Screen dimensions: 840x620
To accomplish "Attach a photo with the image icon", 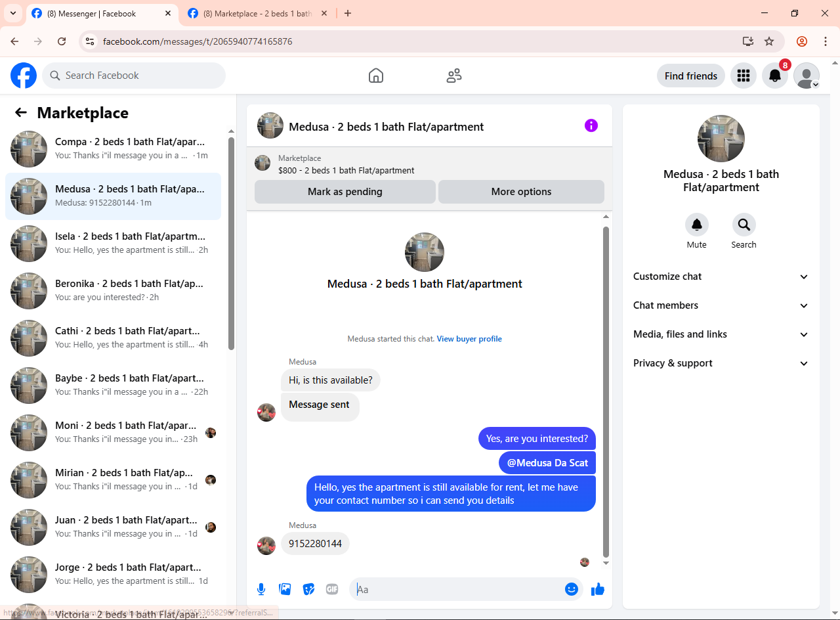I will click(x=285, y=589).
